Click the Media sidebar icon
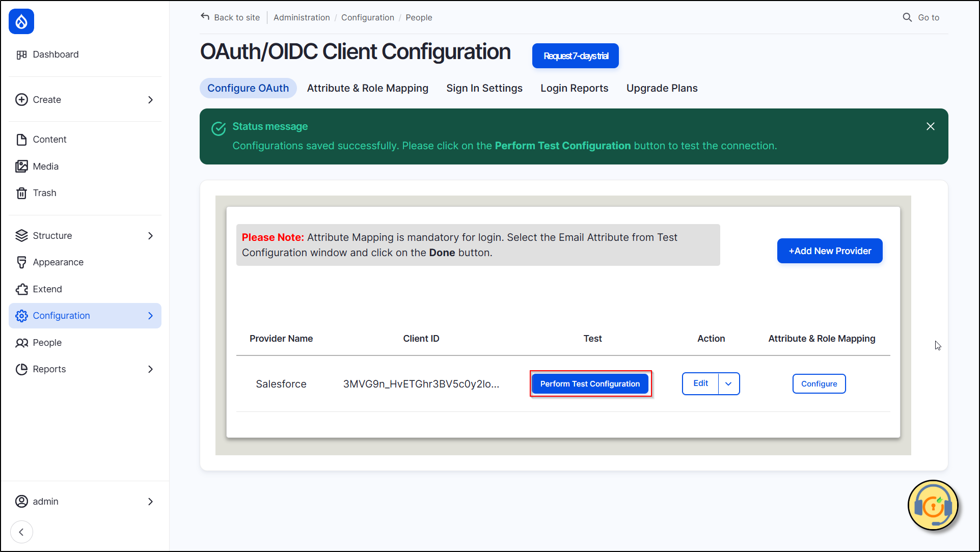Image resolution: width=980 pixels, height=552 pixels. click(21, 167)
